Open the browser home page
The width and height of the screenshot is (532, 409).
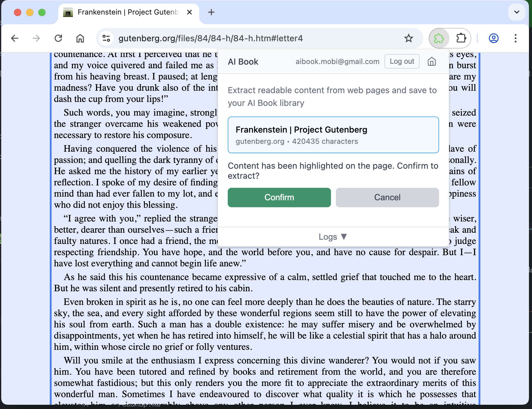[80, 38]
